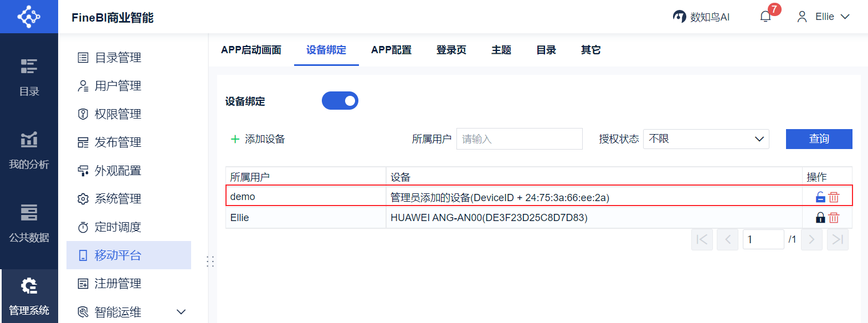Expand the 智能运维 menu
The image size is (868, 323).
(181, 312)
